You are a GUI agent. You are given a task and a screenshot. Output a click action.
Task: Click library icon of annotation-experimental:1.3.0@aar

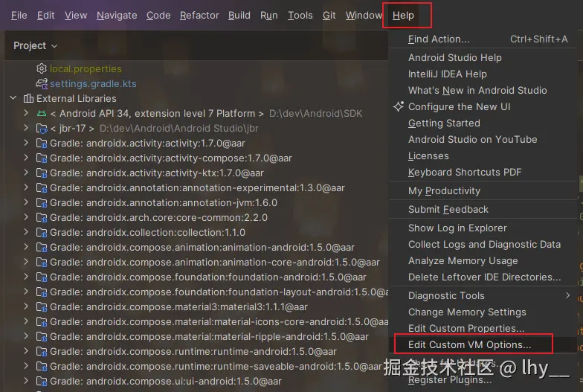pos(42,187)
